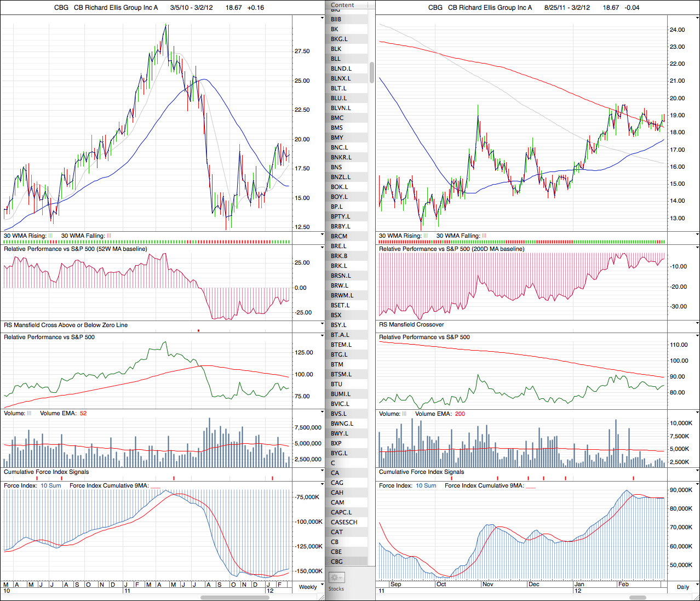Expand weekly price chart panel options arrow
Image resolution: width=700 pixels, height=601 pixels.
pos(322,18)
